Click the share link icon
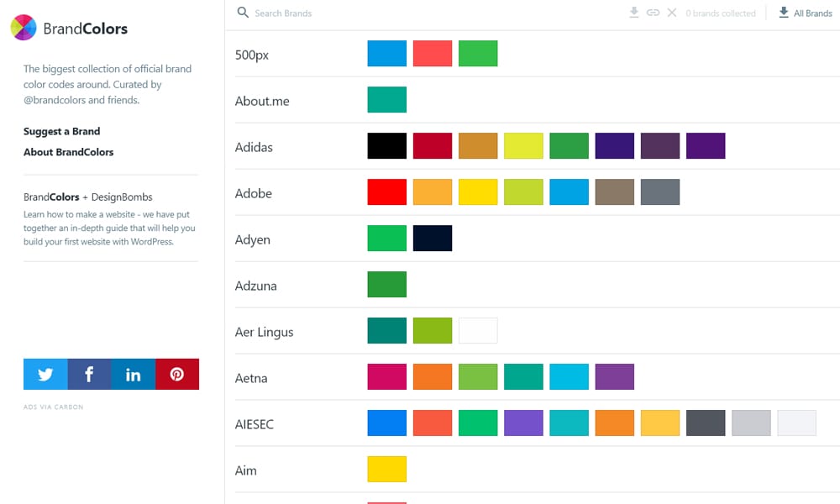This screenshot has height=504, width=840. tap(654, 13)
